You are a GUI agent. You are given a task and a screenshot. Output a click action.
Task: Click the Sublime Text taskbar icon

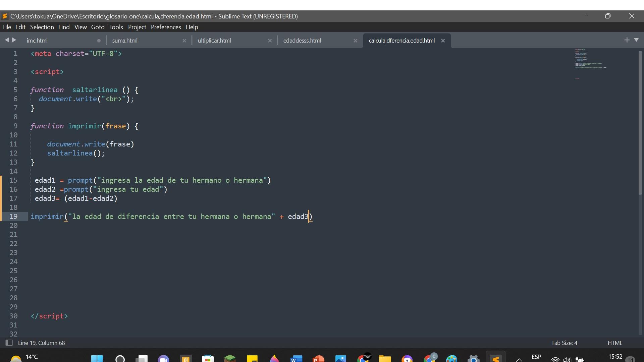pyautogui.click(x=495, y=358)
